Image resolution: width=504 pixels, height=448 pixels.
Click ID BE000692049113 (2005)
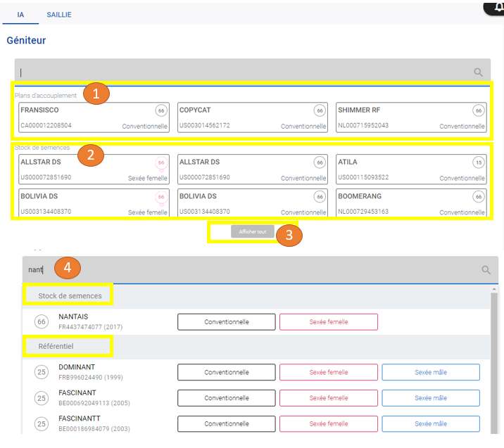pos(94,403)
